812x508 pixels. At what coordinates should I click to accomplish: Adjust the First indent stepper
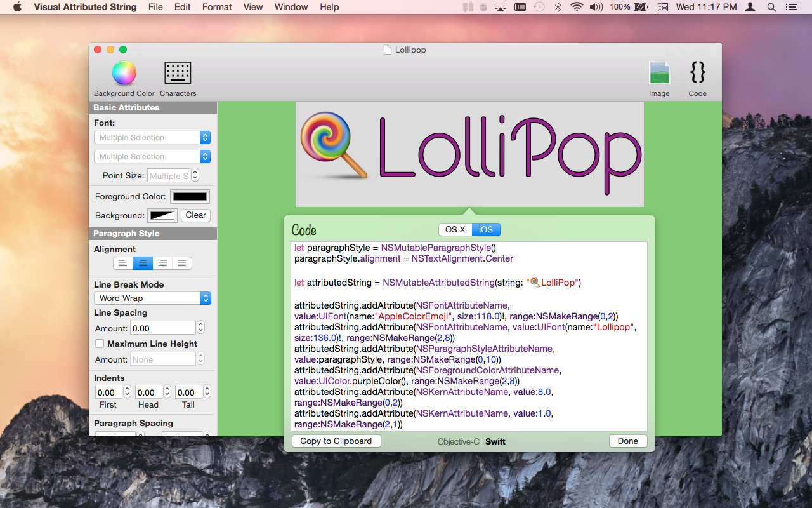[127, 392]
